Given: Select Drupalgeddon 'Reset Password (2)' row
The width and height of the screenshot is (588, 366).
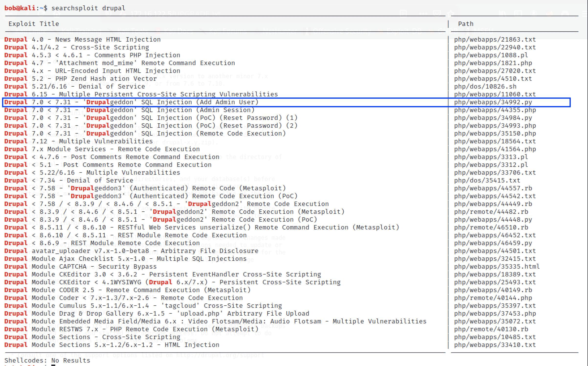Looking at the screenshot, I should click(x=151, y=126).
